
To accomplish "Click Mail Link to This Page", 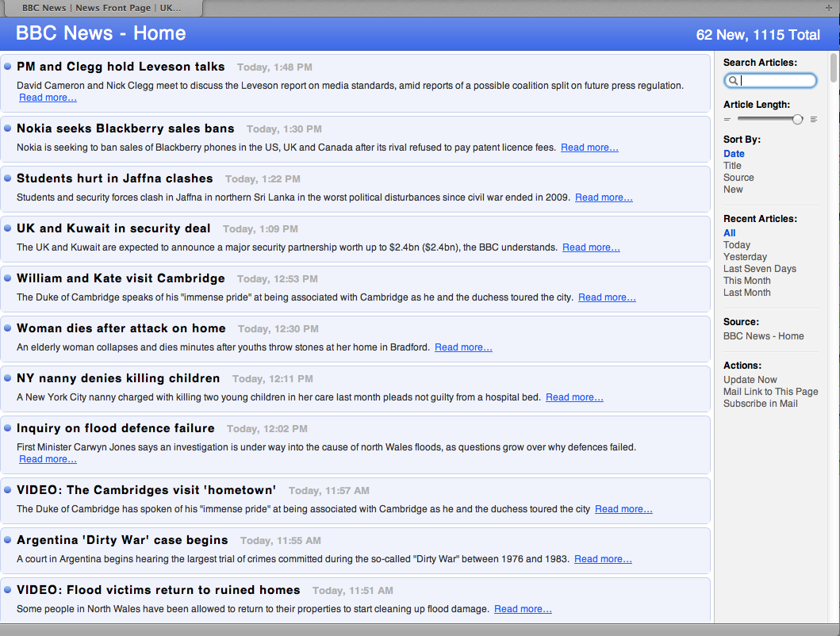I will coord(771,392).
